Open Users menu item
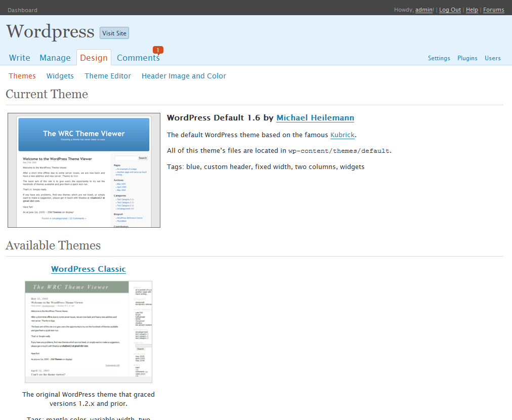Screen dimensions: 512x420 coord(492,58)
